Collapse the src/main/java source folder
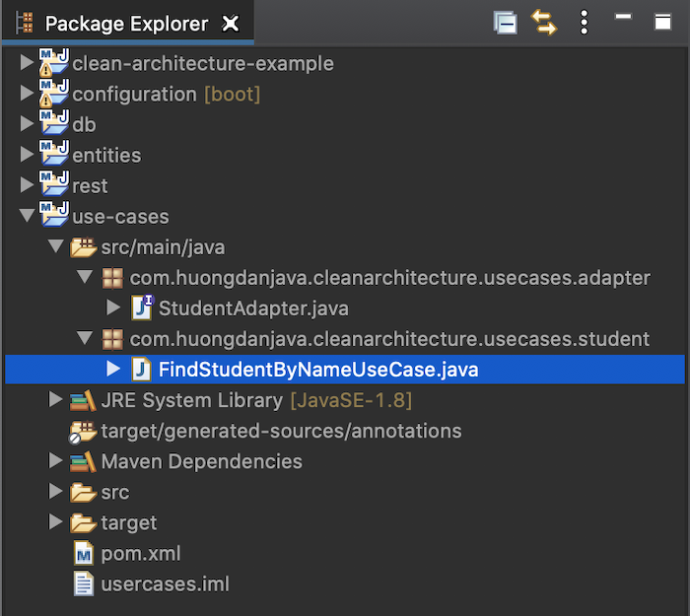Image resolution: width=690 pixels, height=616 pixels. (56, 245)
